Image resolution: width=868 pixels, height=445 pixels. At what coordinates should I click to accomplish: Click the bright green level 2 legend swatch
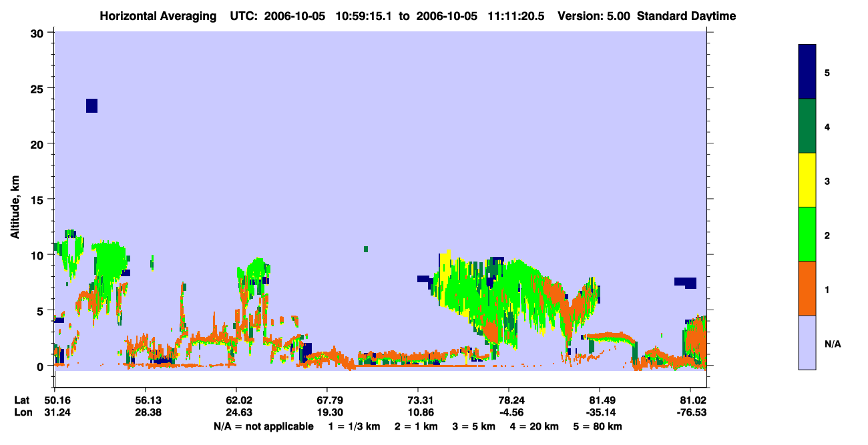point(807,234)
